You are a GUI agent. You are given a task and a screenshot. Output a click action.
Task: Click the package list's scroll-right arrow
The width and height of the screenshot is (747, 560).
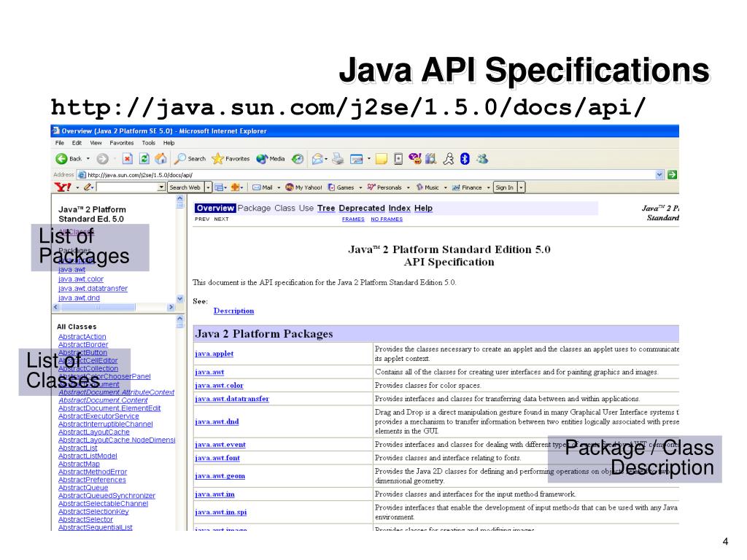coord(171,308)
